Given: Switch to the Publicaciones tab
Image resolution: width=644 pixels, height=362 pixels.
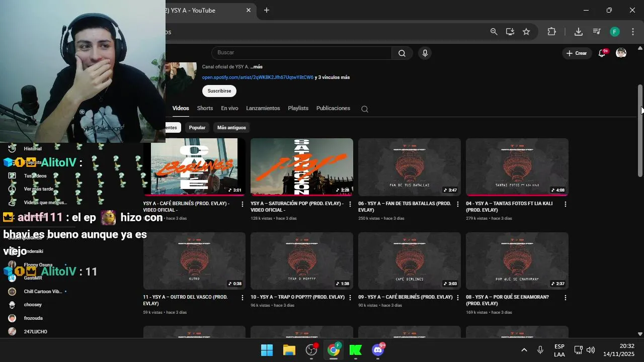Looking at the screenshot, I should [333, 108].
